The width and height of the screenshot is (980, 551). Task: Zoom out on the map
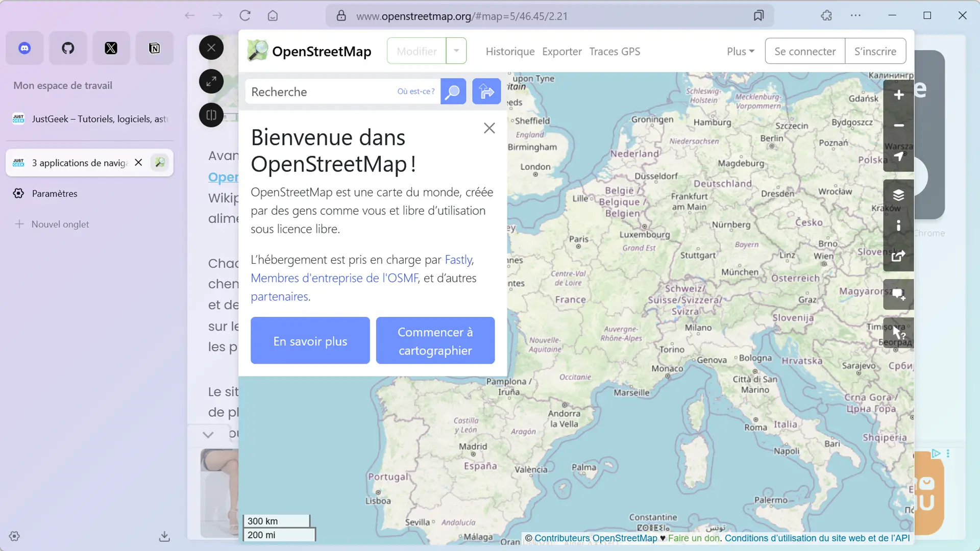coord(898,126)
